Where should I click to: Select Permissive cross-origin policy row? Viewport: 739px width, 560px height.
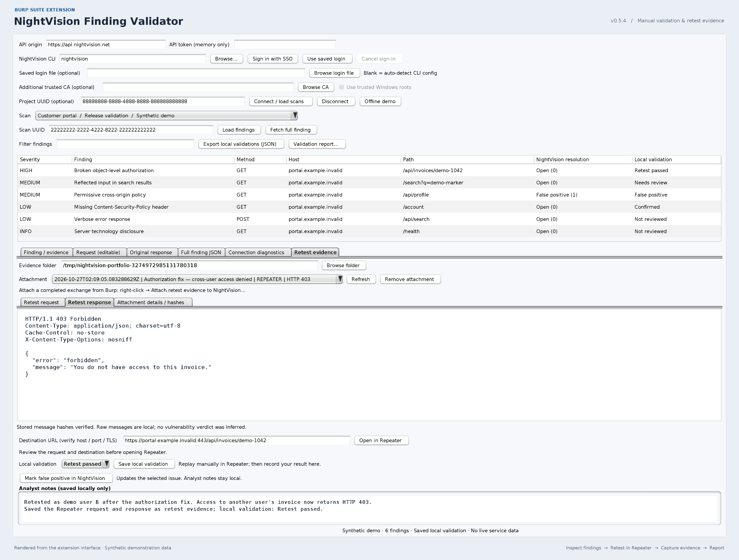pos(369,195)
